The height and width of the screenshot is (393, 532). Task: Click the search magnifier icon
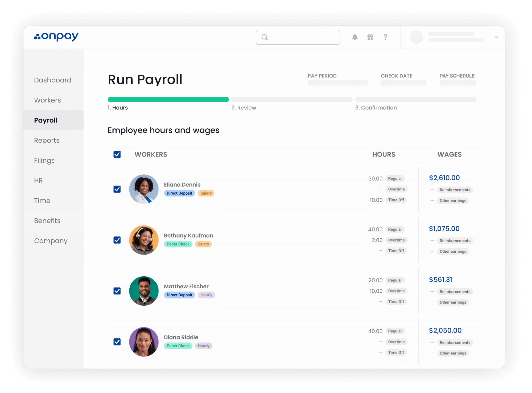click(x=264, y=37)
